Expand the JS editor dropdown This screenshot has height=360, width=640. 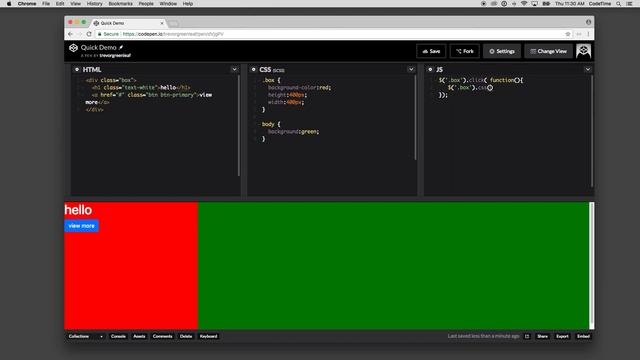tap(588, 69)
